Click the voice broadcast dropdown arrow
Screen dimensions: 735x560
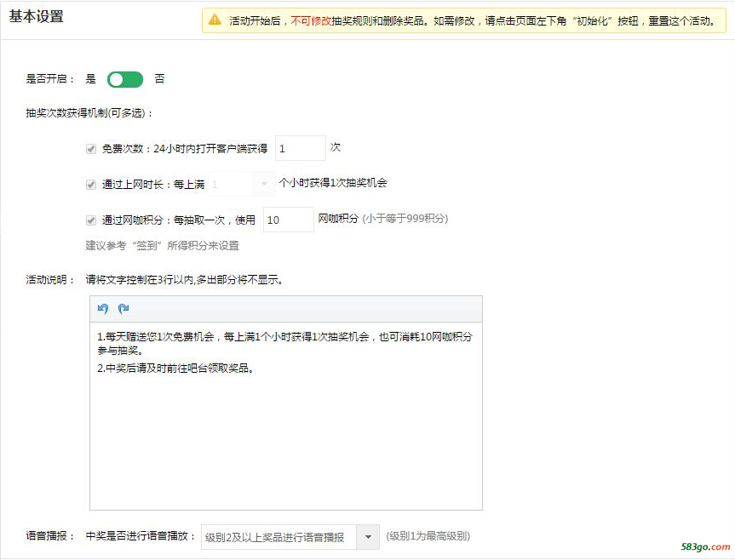[x=368, y=537]
